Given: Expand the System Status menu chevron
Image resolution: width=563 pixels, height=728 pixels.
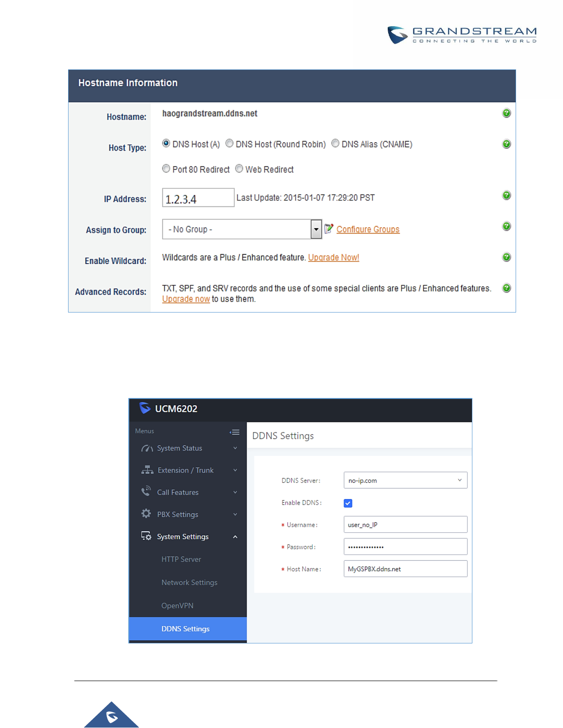Looking at the screenshot, I should (x=235, y=448).
